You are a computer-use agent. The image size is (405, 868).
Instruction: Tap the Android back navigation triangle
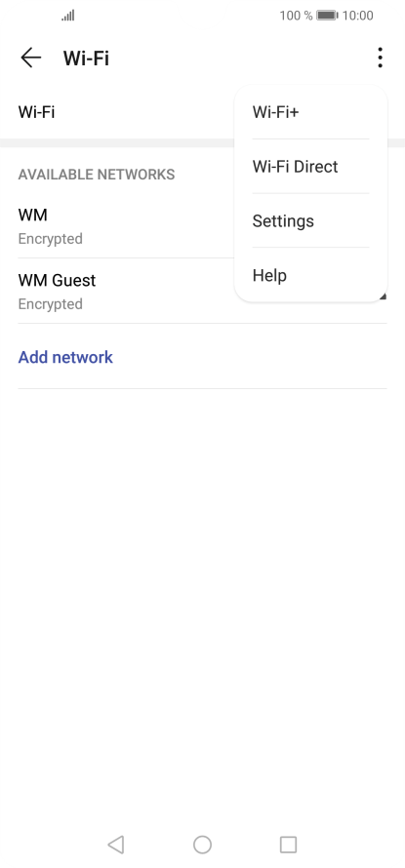click(115, 845)
